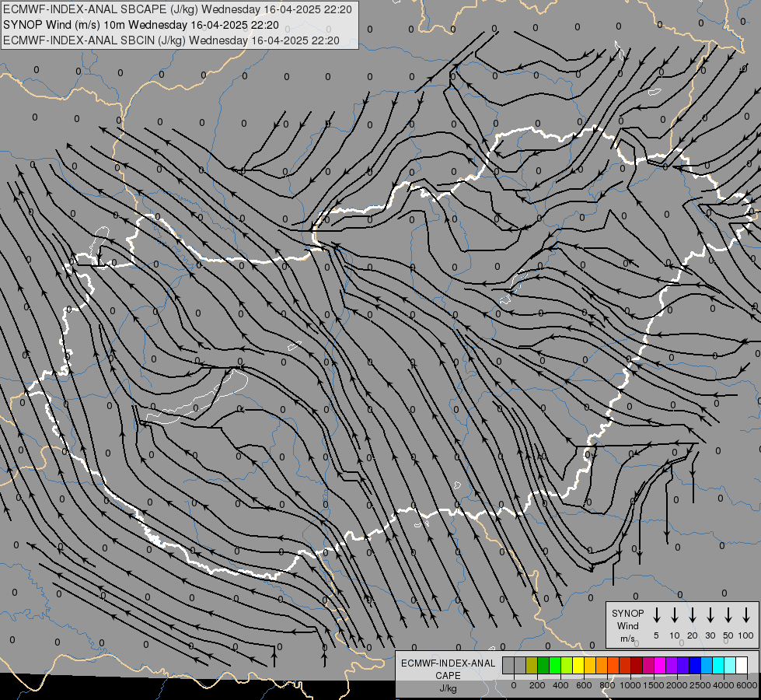Screen dimensions: 761x700
Task: Select the pure blue CAPE legend swatch
Action: 694,666
